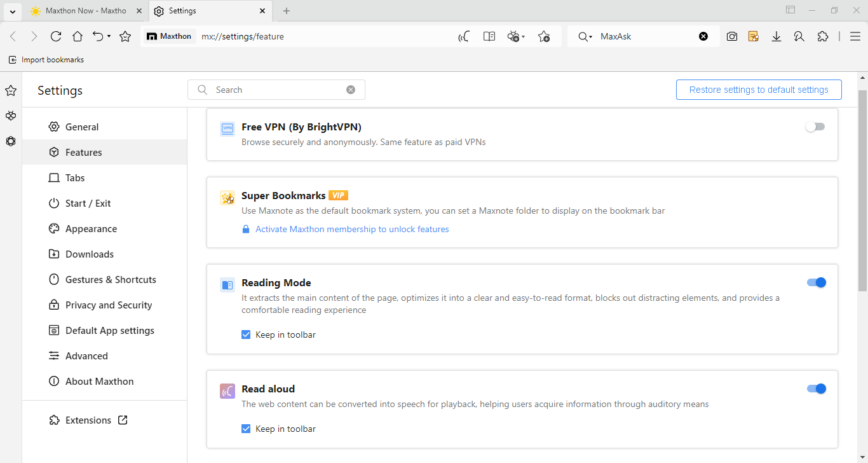Click the Maxthon site identity badge
Screen dimensions: 868x463
169,36
